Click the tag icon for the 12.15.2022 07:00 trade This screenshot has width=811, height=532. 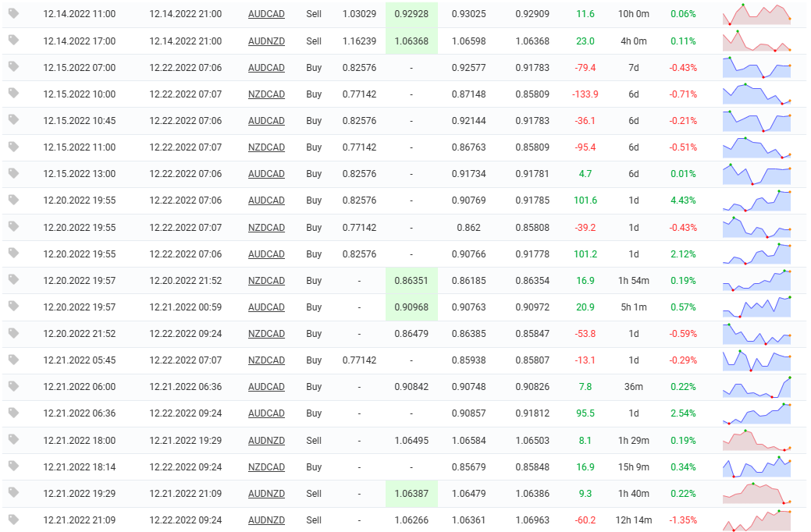[14, 66]
